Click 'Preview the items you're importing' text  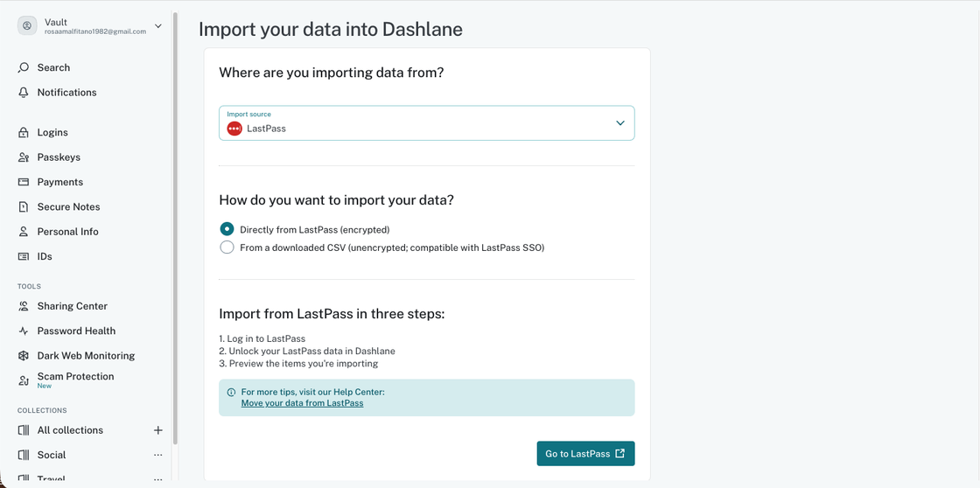click(303, 363)
